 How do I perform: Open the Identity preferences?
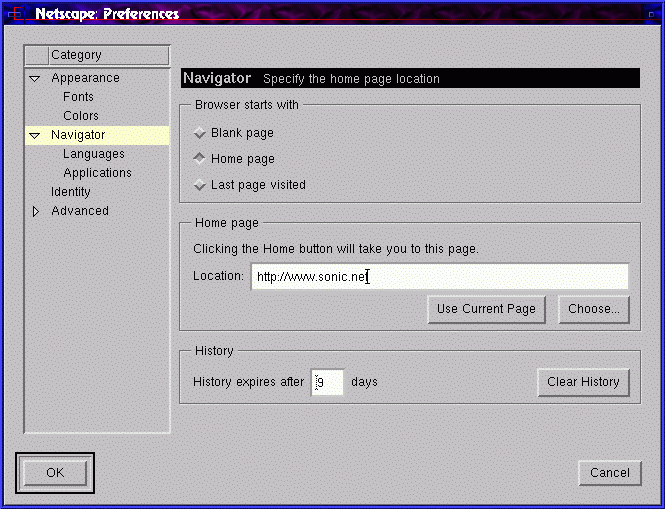(70, 192)
